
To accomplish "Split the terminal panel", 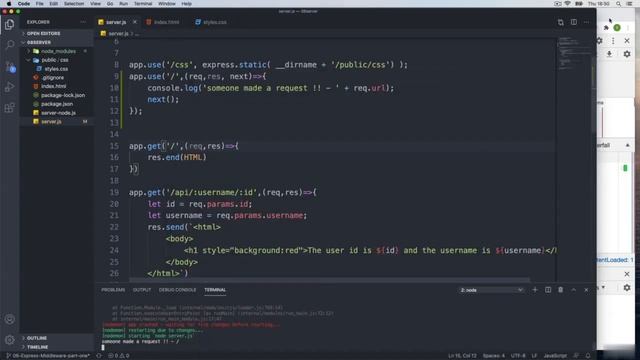I will click(x=548, y=290).
